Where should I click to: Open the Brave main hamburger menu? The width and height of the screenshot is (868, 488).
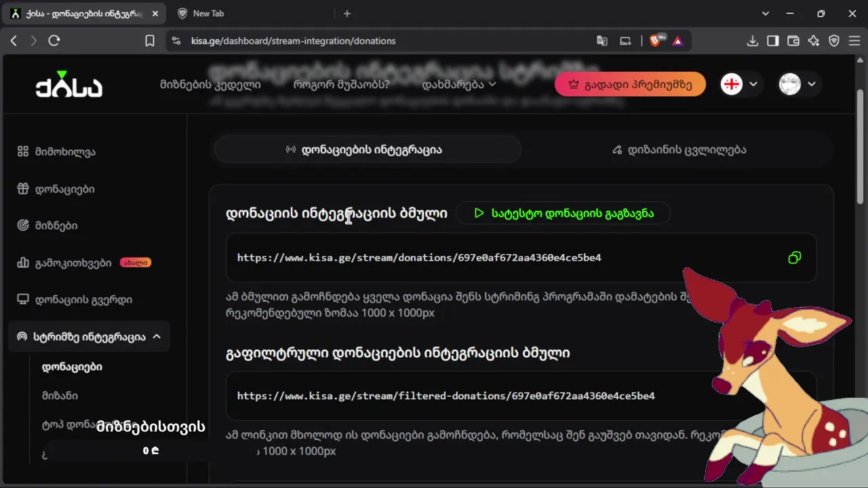tap(854, 41)
